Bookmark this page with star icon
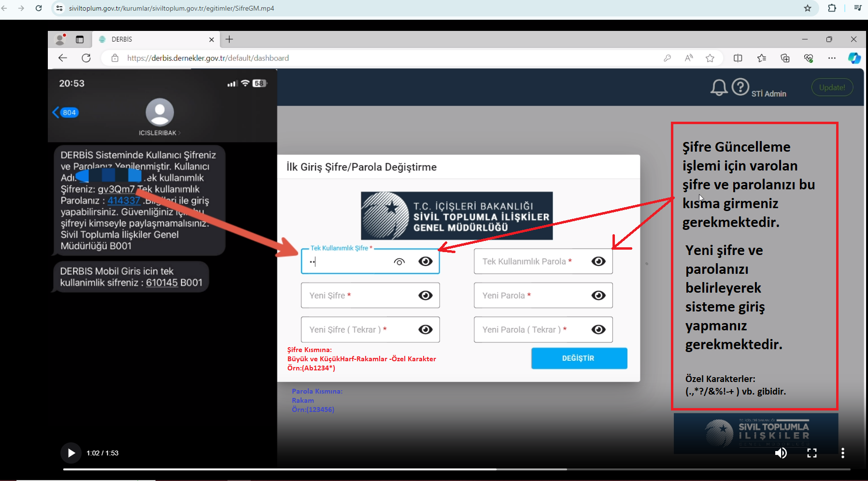Screen dimensions: 868x481 808,8
